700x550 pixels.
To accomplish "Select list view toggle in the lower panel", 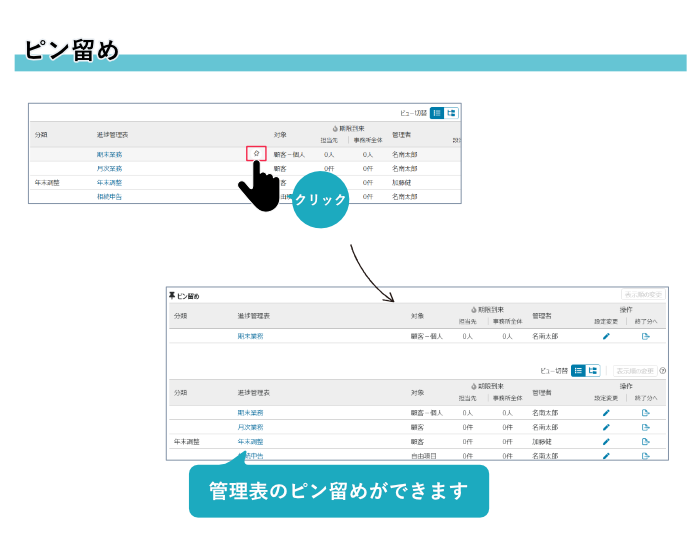I will [578, 370].
